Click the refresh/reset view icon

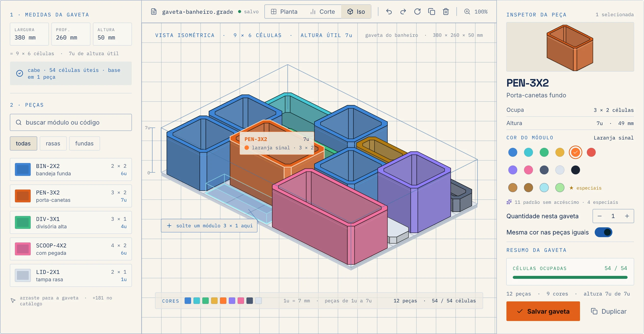point(417,12)
